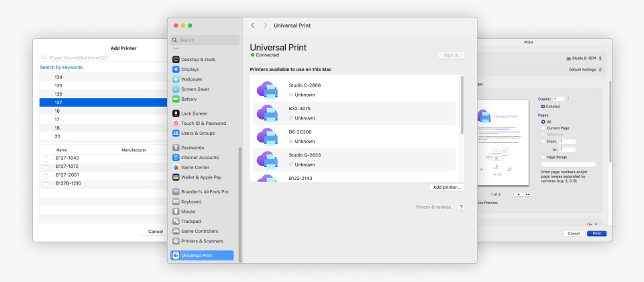Open Displays settings in sidebar
The width and height of the screenshot is (644, 282).
click(190, 69)
